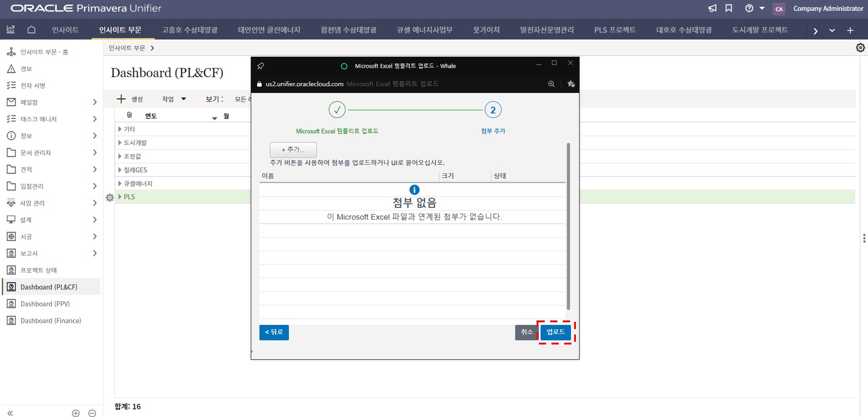Click the help question mark icon
Viewport: 868px width, 417px height.
click(x=749, y=9)
